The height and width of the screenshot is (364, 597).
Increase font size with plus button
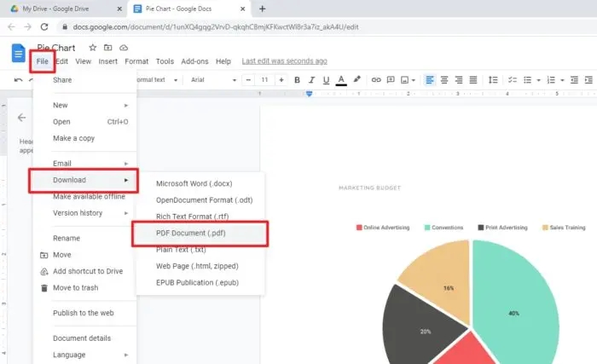click(x=281, y=80)
